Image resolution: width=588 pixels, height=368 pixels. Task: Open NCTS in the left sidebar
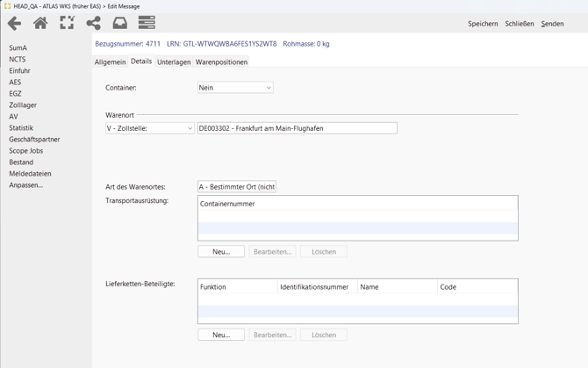(18, 59)
